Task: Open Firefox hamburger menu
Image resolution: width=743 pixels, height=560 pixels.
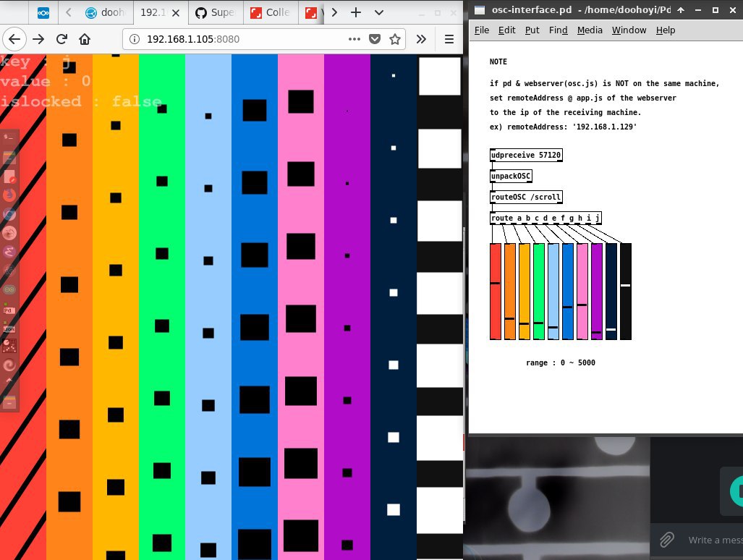Action: (449, 39)
